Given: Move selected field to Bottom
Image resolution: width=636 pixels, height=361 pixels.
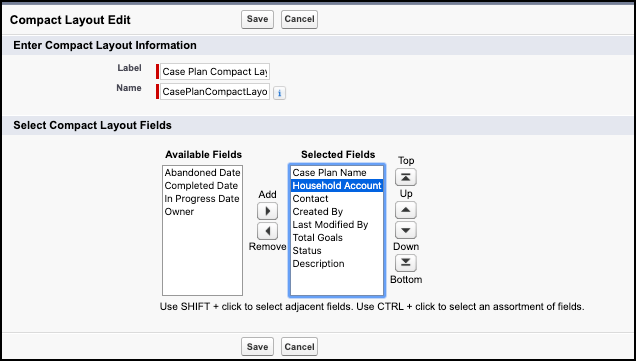Looking at the screenshot, I should point(406,263).
